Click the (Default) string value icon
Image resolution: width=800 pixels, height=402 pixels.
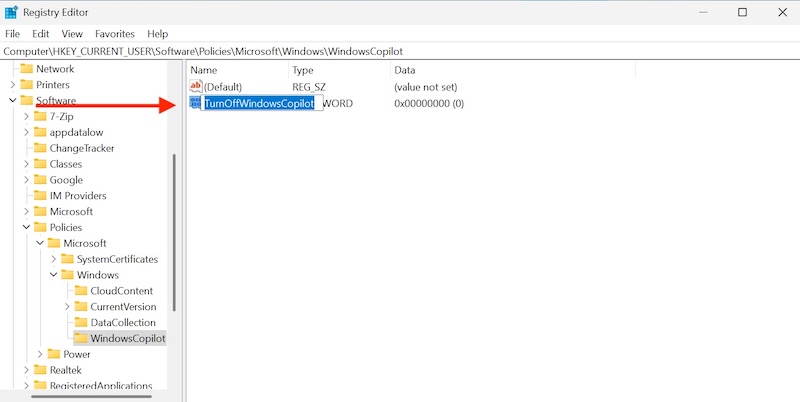click(x=196, y=86)
